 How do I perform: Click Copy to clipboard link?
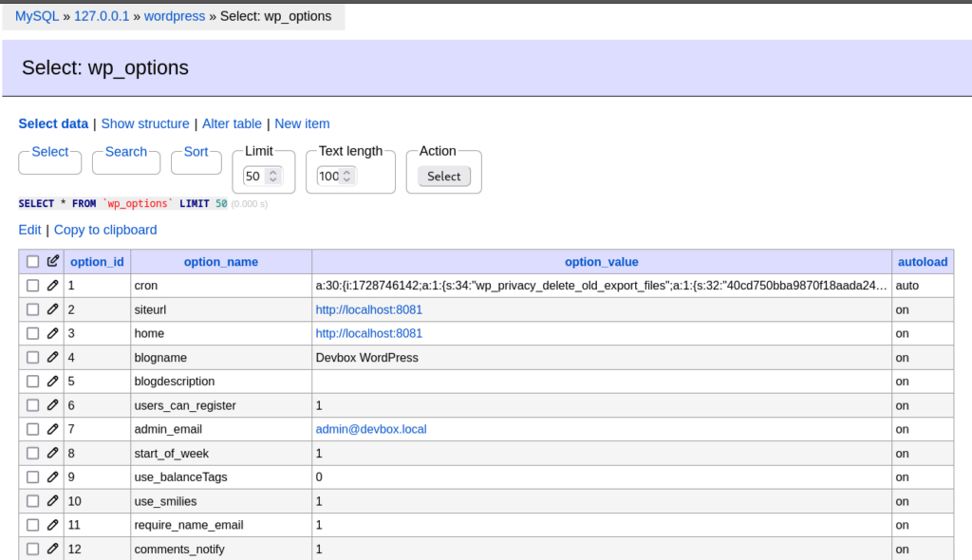click(x=105, y=230)
